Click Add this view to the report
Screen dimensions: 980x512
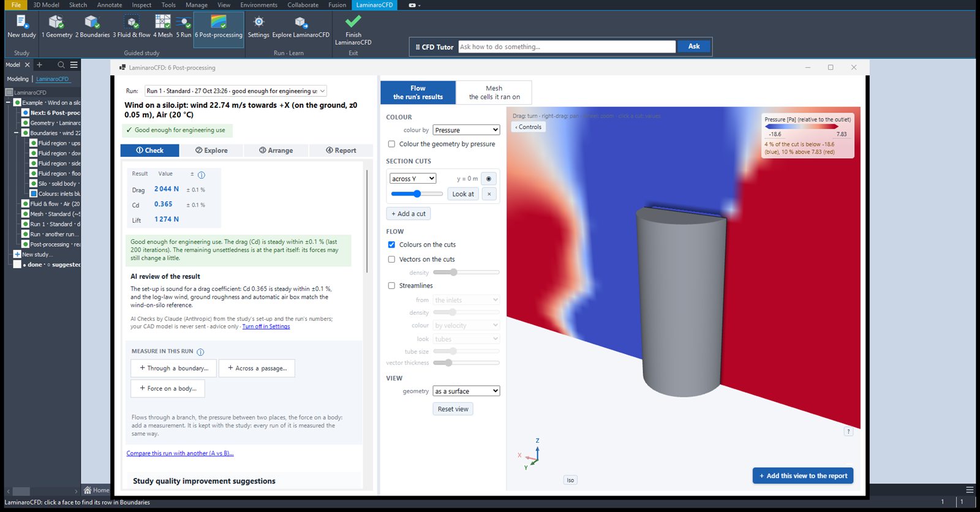[803, 476]
